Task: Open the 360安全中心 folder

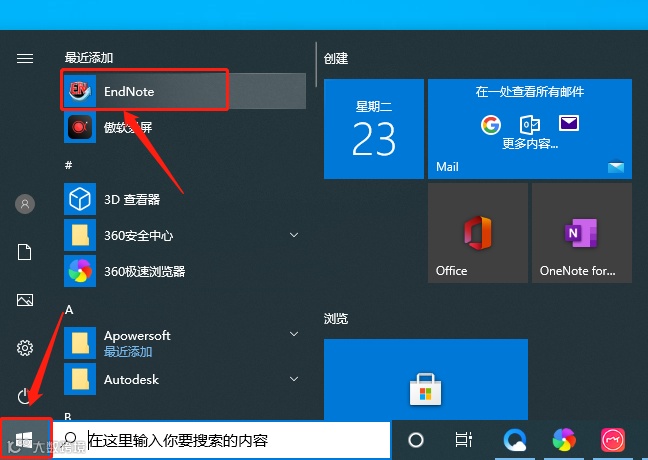Action: [x=185, y=235]
